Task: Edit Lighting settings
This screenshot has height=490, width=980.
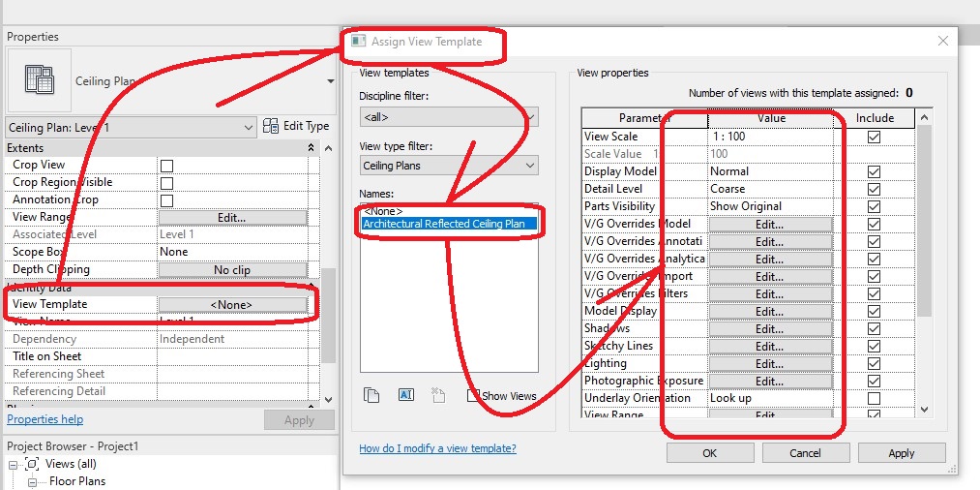Action: (770, 363)
